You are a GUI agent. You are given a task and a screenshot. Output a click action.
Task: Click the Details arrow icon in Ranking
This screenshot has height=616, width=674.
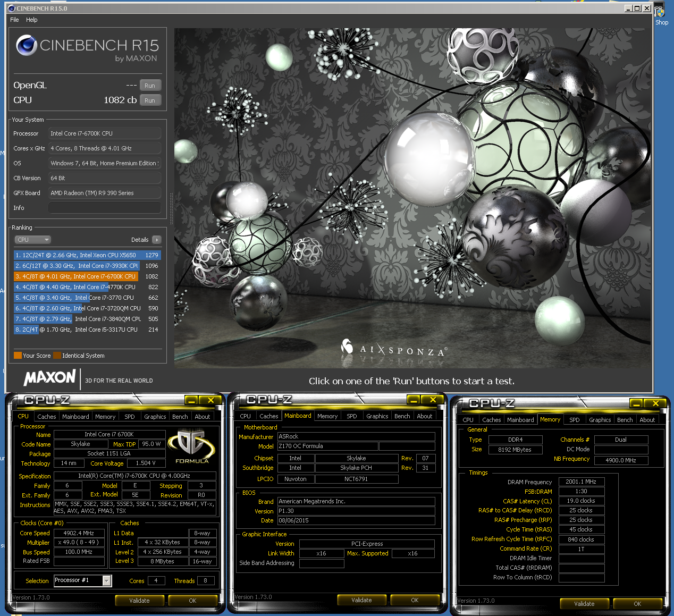coord(157,240)
